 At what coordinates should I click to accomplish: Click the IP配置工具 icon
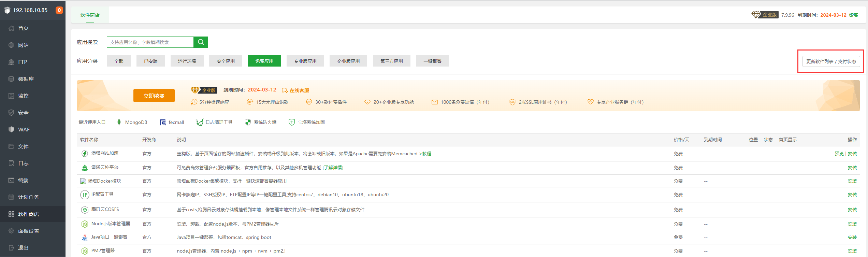pyautogui.click(x=85, y=195)
